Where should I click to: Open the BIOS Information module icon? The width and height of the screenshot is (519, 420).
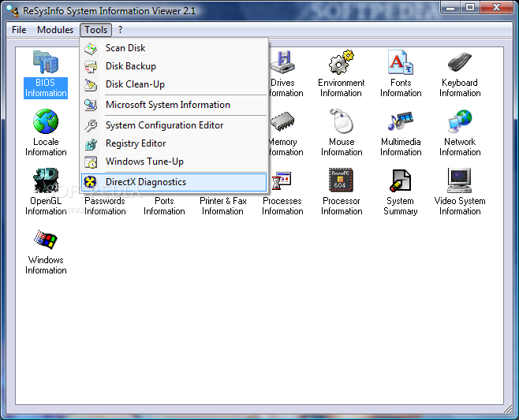click(x=46, y=62)
